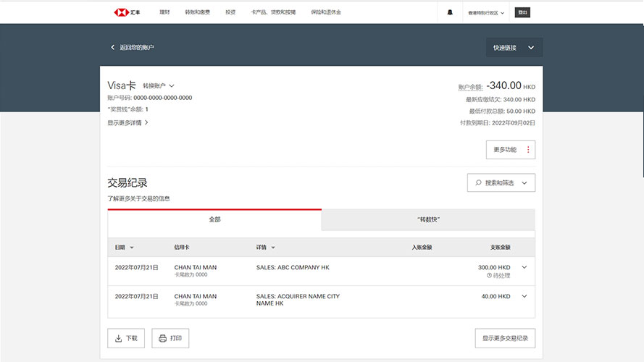
Task: Open the notifications bell
Action: click(449, 12)
